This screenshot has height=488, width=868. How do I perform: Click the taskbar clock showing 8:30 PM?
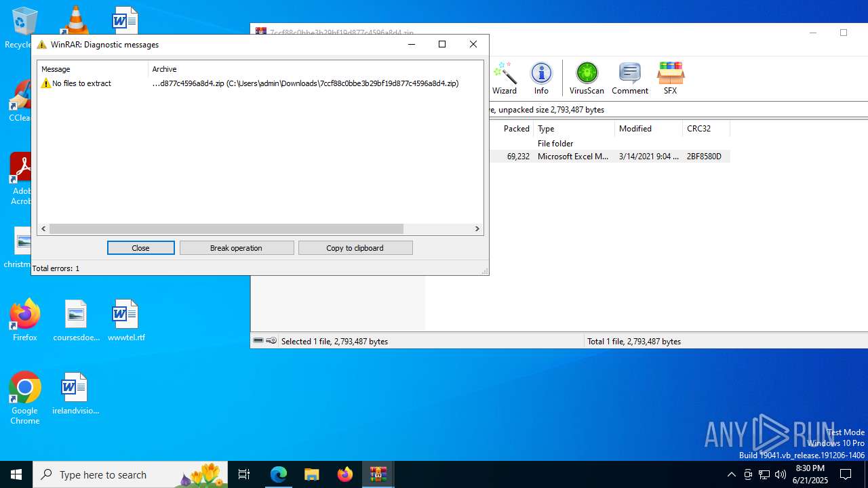(810, 474)
